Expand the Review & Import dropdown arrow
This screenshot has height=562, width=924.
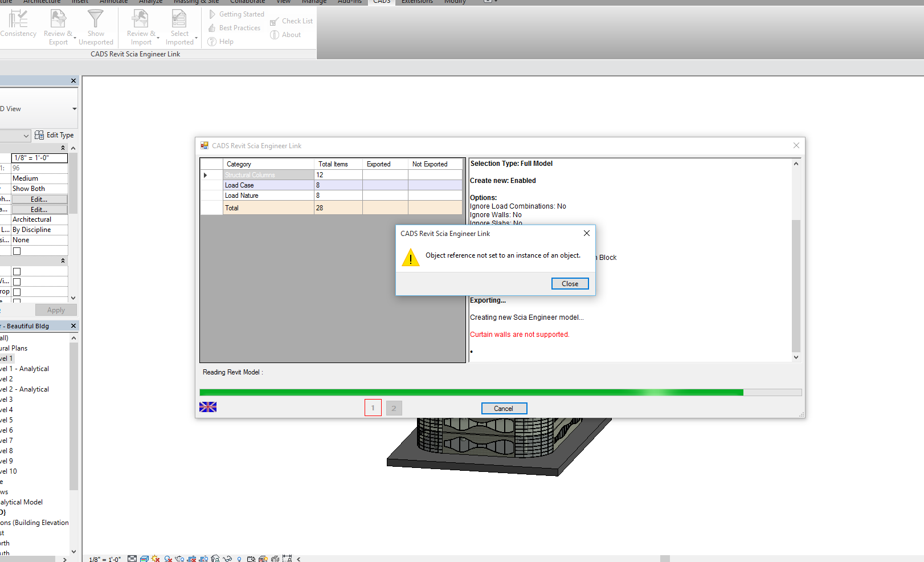pyautogui.click(x=158, y=38)
